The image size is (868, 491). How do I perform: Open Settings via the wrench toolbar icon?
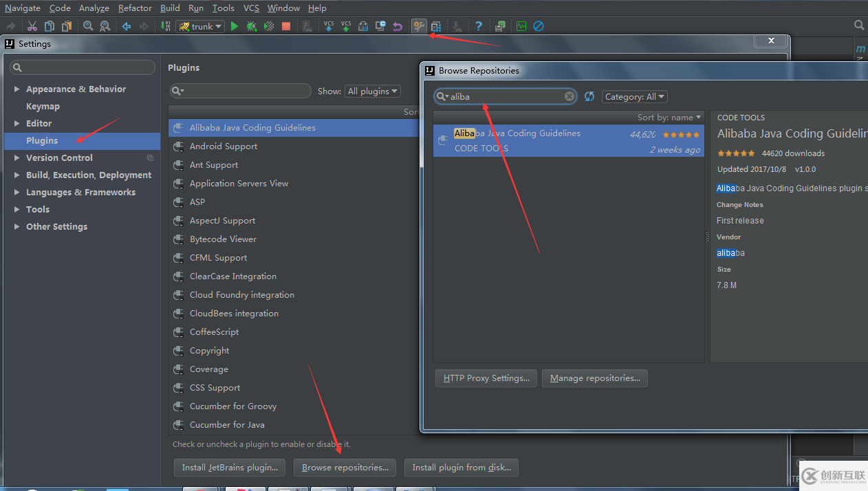pos(419,26)
